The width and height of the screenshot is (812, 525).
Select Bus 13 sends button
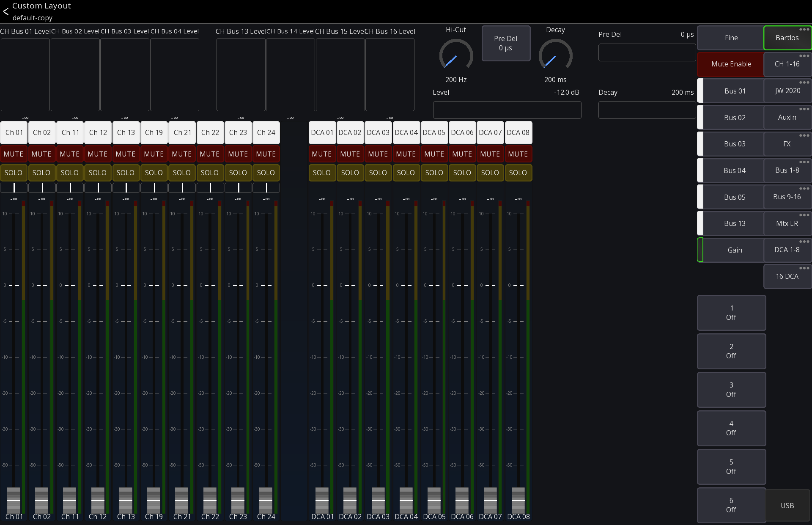731,223
